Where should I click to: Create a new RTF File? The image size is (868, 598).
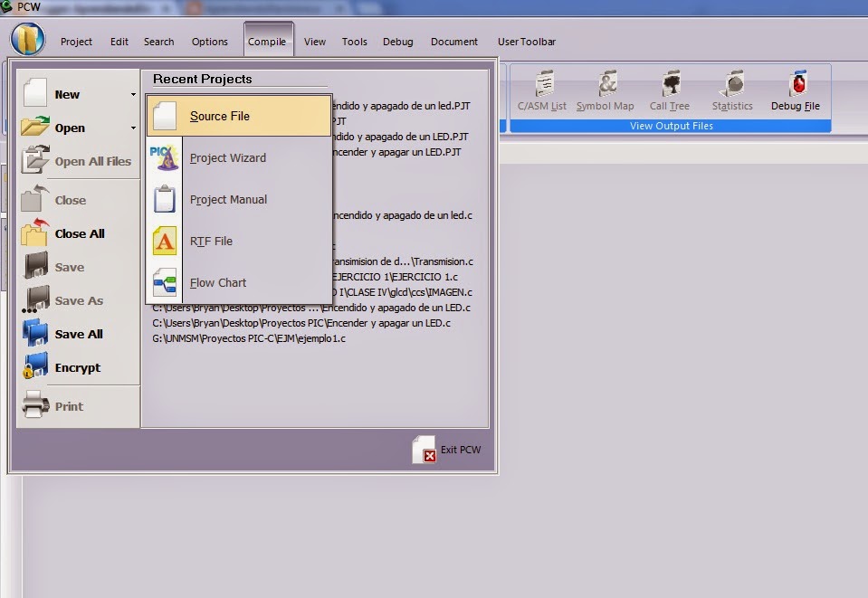point(210,241)
